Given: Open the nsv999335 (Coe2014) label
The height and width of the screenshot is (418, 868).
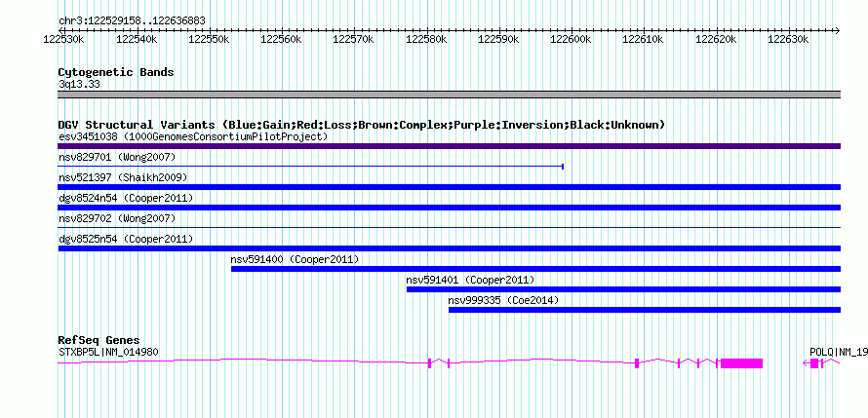Looking at the screenshot, I should pyautogui.click(x=504, y=300).
